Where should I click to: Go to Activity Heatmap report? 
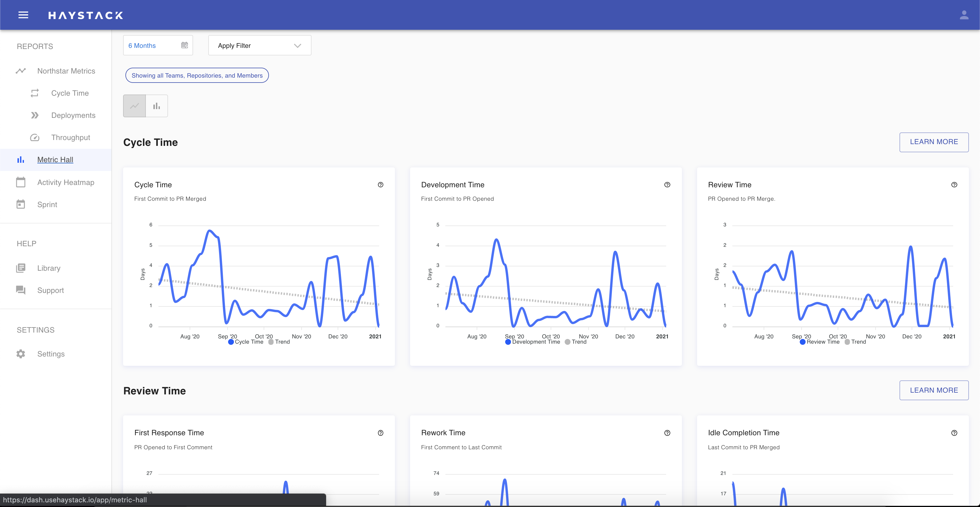point(65,182)
